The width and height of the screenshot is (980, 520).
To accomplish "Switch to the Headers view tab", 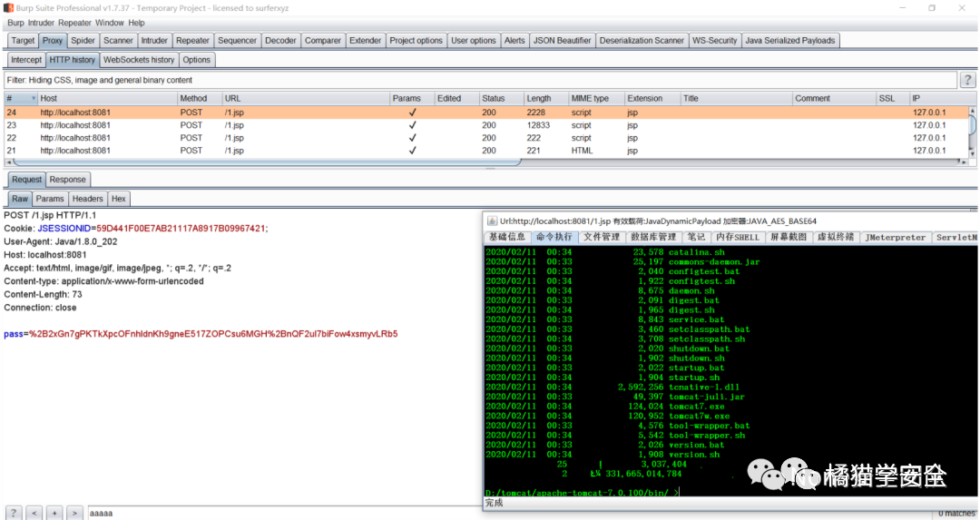I will pos(87,199).
